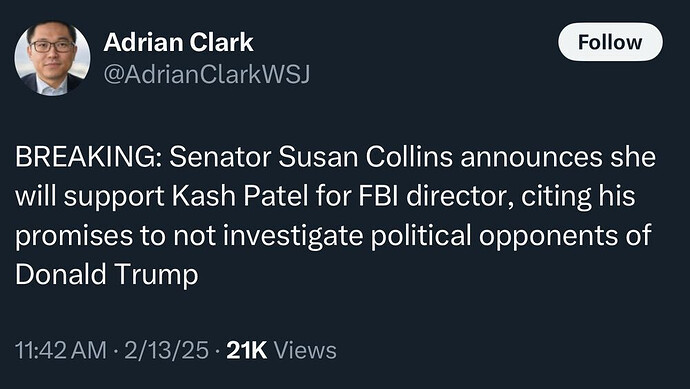
Task: Click the word announces in the post
Action: pos(531,158)
